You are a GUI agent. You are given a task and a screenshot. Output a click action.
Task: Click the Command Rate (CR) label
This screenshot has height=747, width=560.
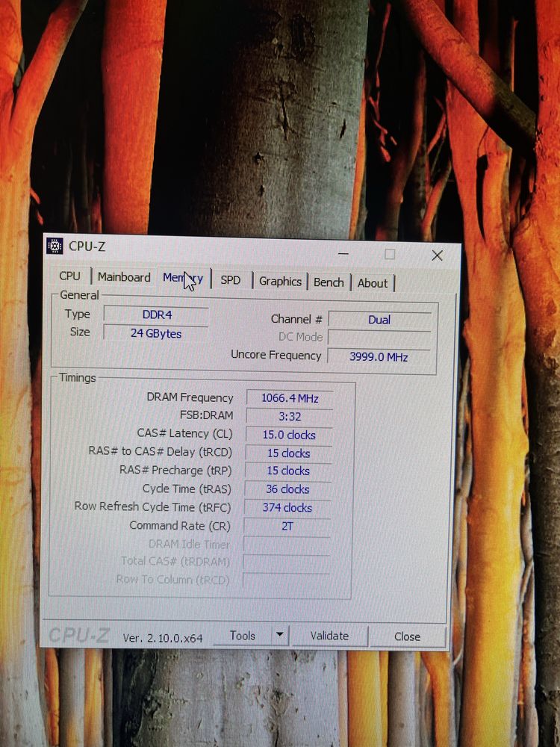click(x=180, y=525)
